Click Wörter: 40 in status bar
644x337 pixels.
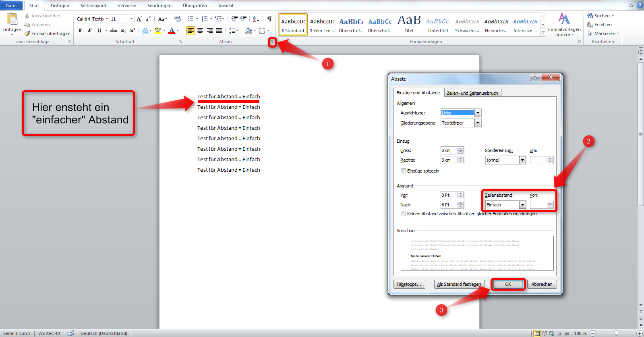tap(49, 333)
